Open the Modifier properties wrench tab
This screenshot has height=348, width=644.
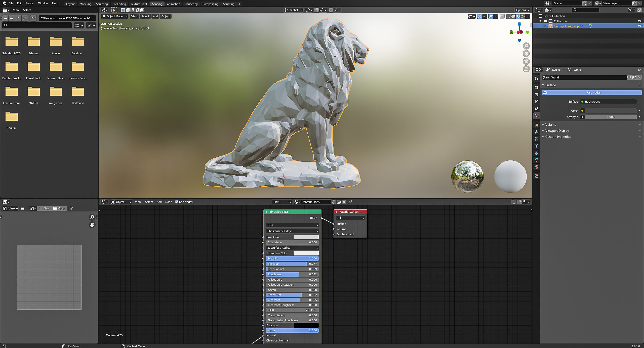point(537,132)
